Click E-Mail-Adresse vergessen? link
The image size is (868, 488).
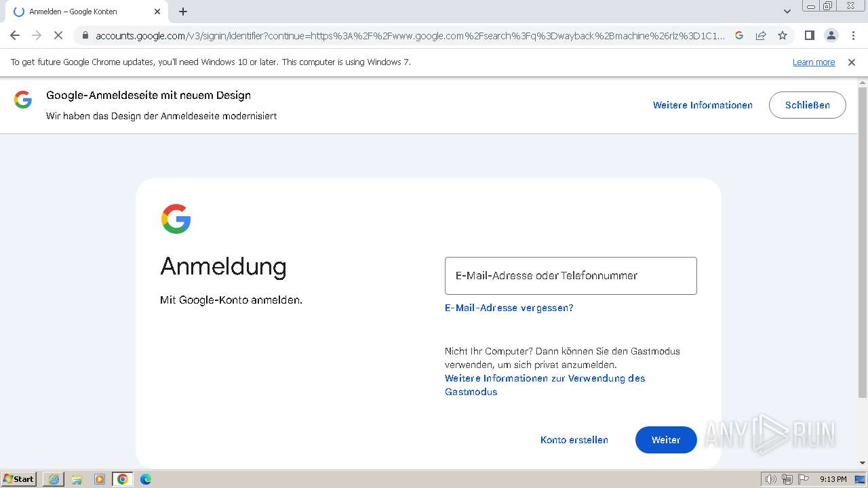[509, 308]
